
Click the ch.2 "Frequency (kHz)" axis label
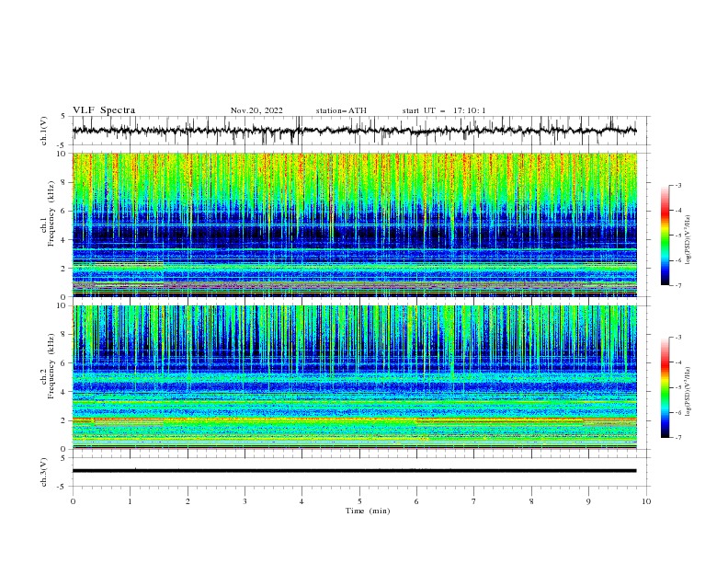(51, 366)
